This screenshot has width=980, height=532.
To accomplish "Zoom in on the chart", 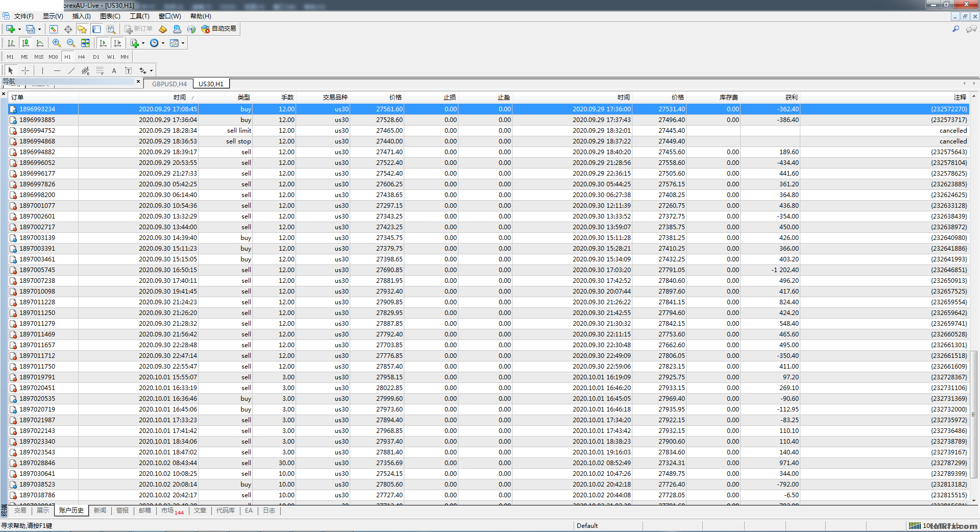I will point(57,43).
